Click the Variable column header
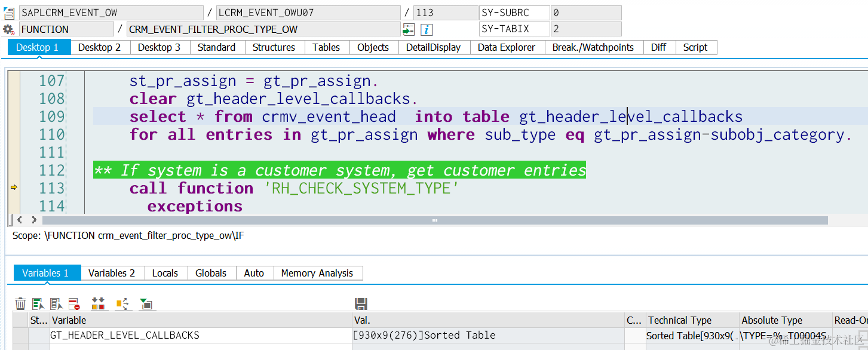 [201, 320]
